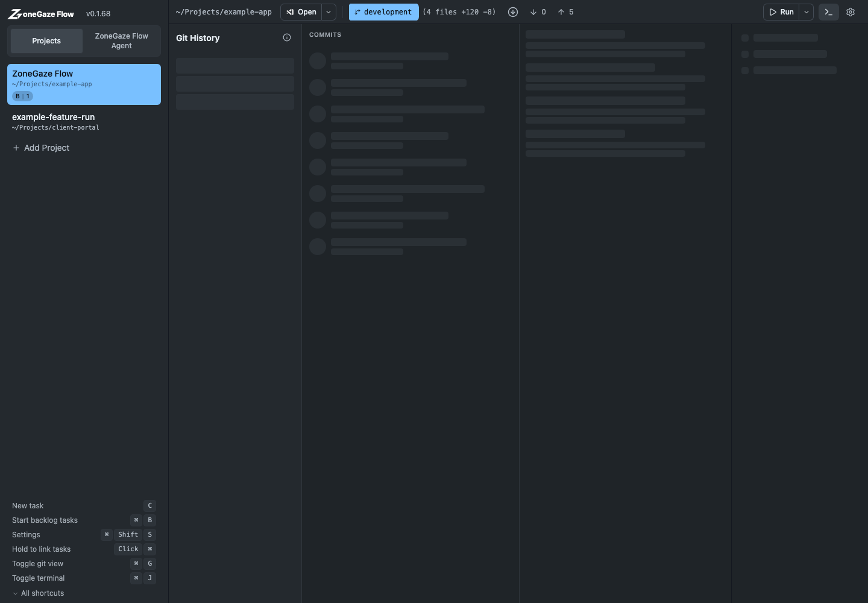
Task: Switch to the Projects tab
Action: tap(46, 41)
